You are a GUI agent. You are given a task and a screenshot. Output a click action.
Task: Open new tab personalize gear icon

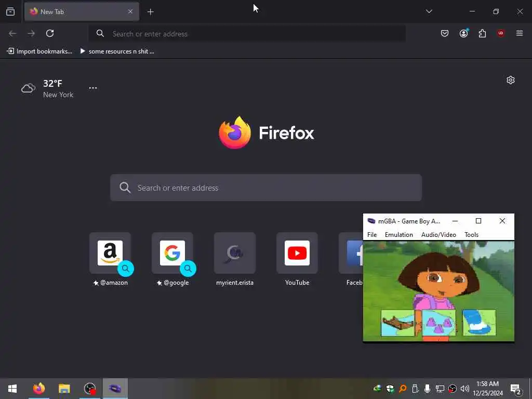[511, 80]
